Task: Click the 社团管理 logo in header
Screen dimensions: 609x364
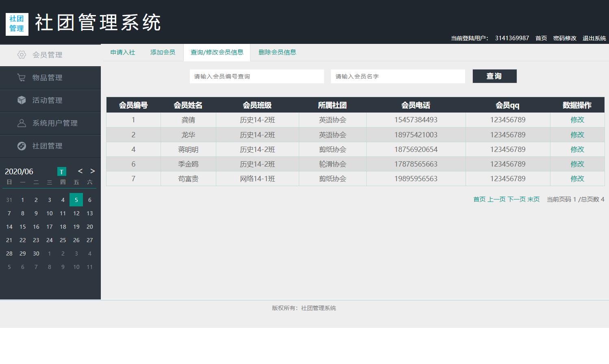Action: [17, 24]
